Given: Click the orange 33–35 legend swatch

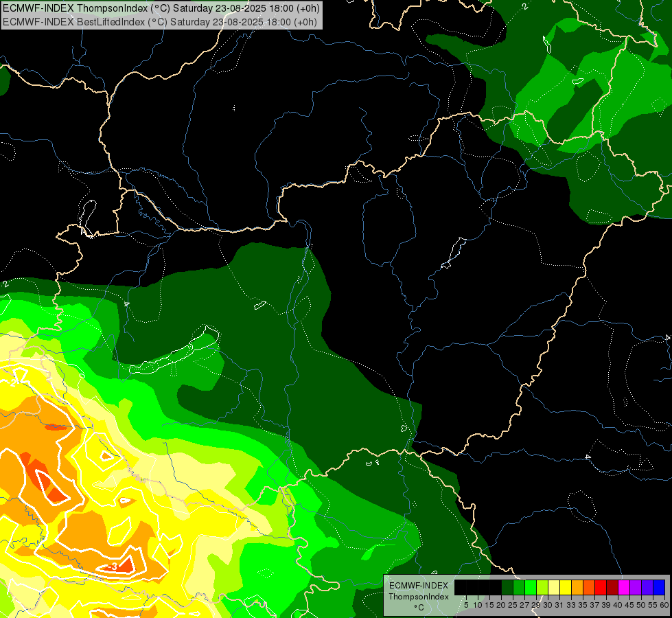Looking at the screenshot, I should point(577,587).
